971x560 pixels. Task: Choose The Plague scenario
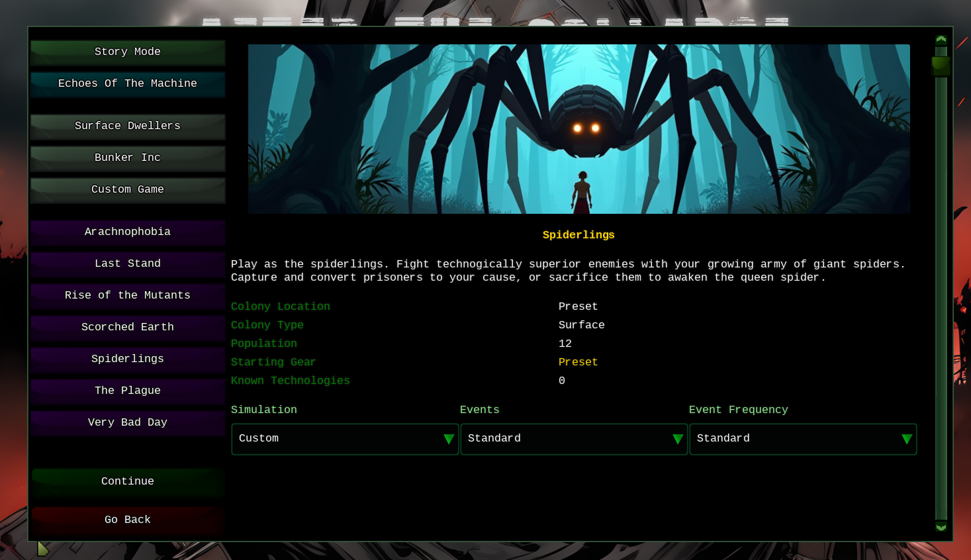point(128,391)
